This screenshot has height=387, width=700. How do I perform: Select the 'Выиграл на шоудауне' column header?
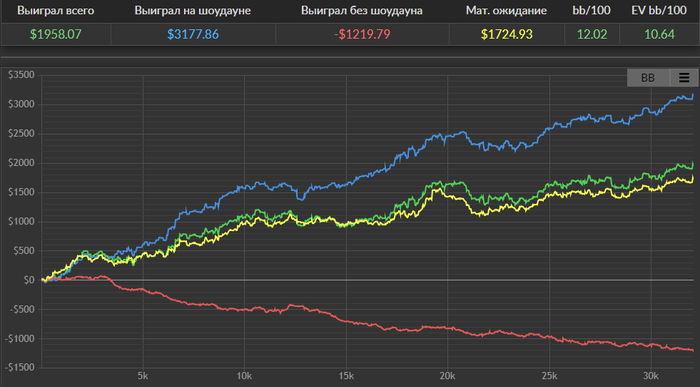tap(192, 11)
